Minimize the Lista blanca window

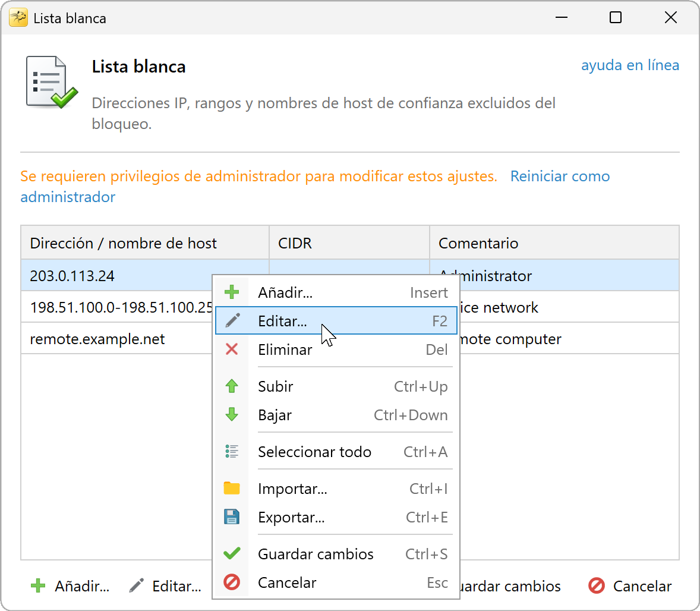coord(561,17)
